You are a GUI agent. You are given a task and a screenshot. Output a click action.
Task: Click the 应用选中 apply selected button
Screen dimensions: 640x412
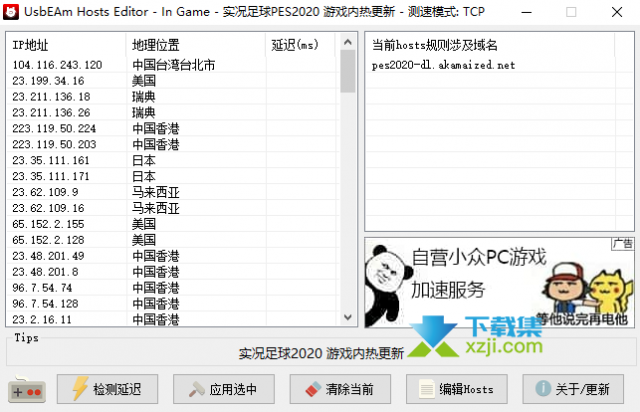pos(224,389)
